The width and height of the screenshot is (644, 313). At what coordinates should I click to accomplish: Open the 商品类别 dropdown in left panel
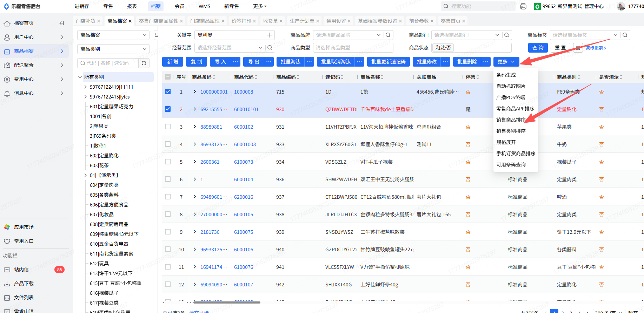[113, 49]
